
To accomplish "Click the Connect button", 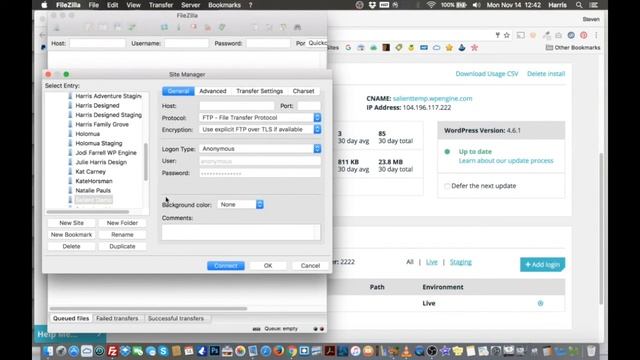I will pos(226,266).
